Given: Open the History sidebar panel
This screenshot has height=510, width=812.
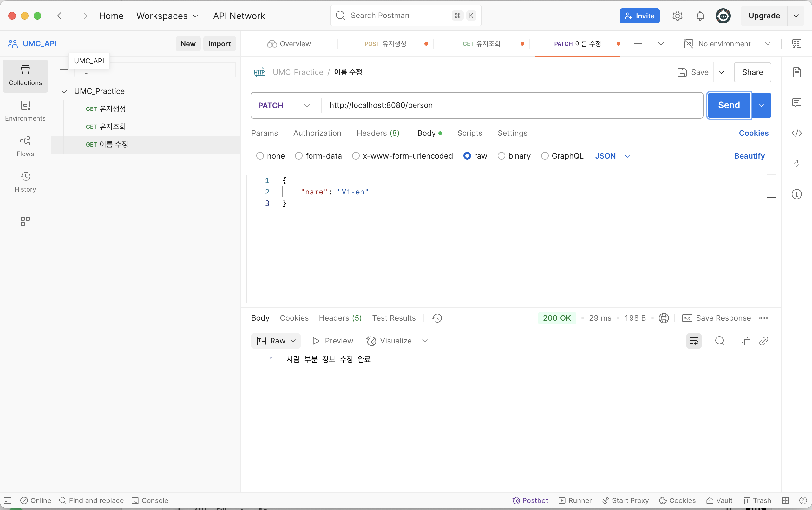Looking at the screenshot, I should coord(25,182).
